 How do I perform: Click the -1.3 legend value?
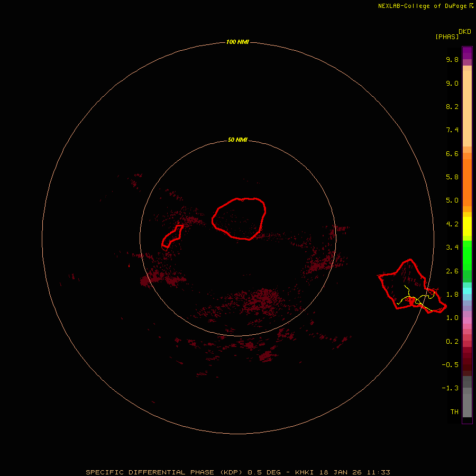click(450, 388)
